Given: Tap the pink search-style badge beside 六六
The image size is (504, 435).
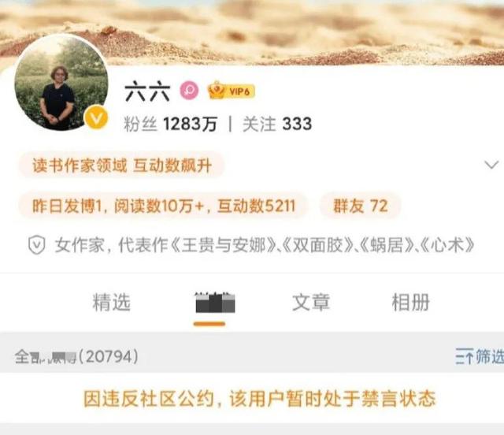Looking at the screenshot, I should click(x=189, y=91).
